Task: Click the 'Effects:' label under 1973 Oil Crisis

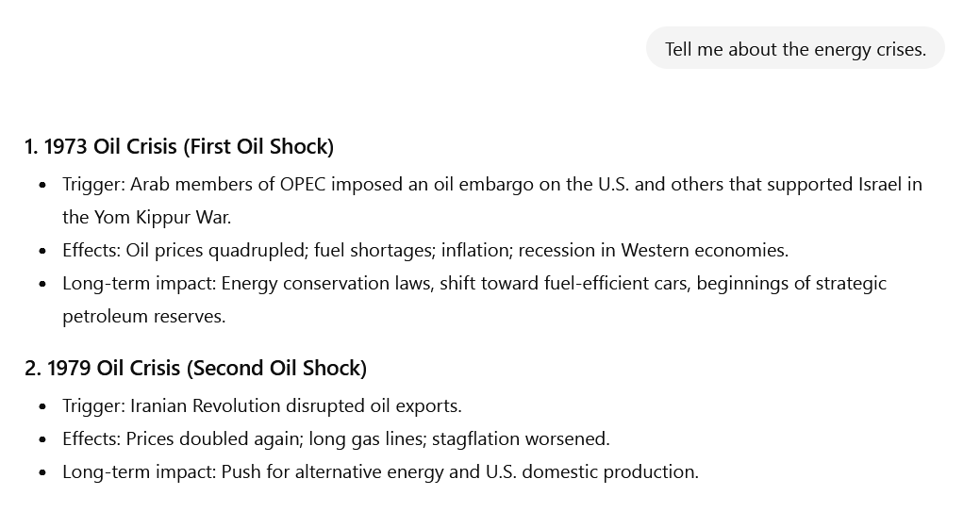Action: tap(91, 250)
